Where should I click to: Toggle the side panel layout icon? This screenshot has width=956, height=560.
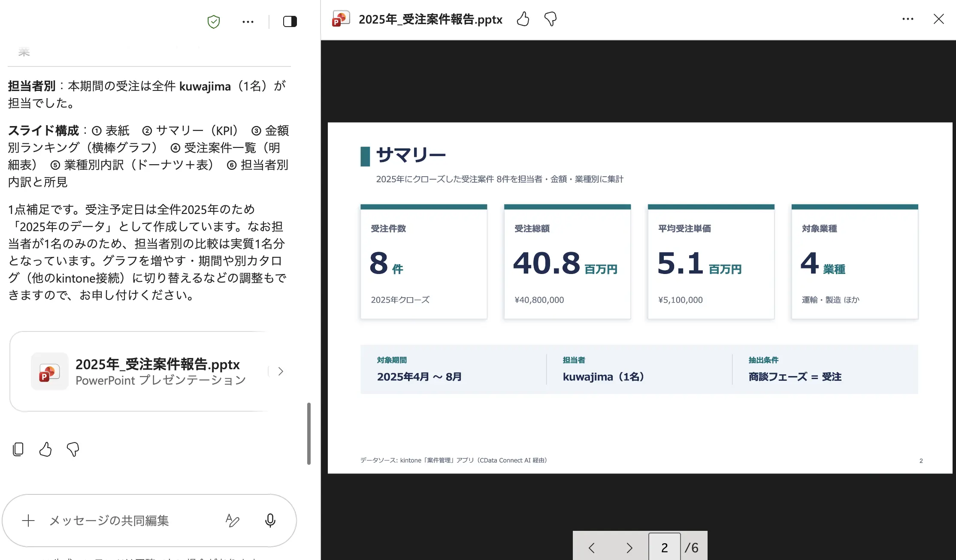click(290, 21)
